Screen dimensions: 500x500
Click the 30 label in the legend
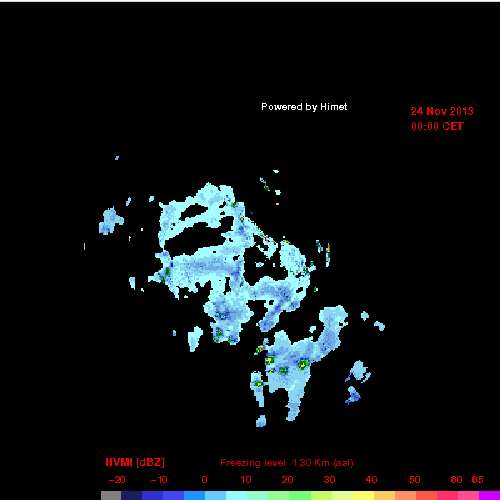(329, 480)
